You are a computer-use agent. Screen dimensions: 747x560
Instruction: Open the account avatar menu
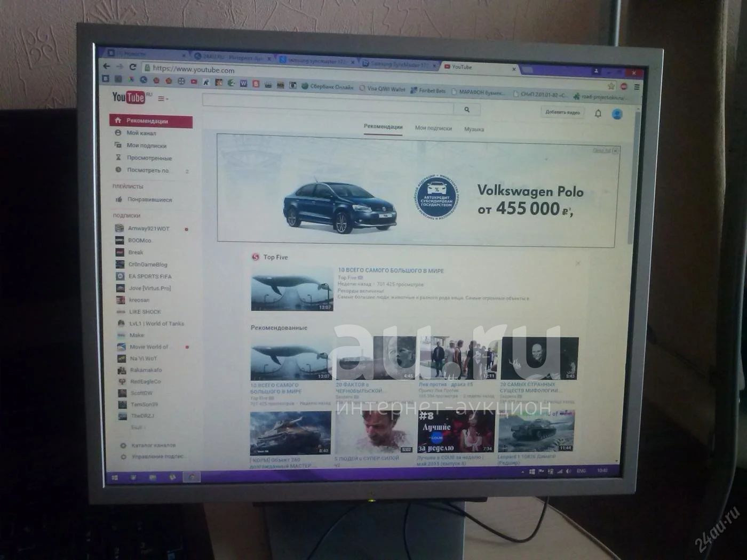click(x=617, y=114)
